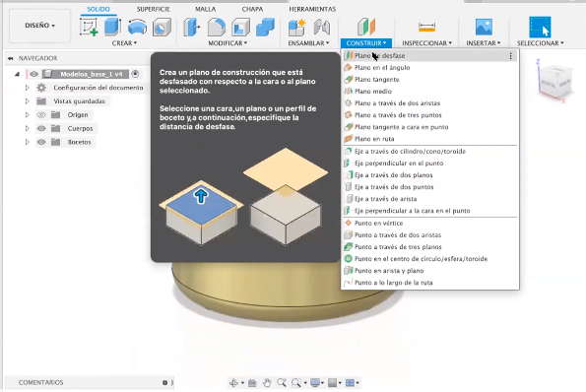
Task: Select the Revolve tool icon
Action: coord(137,28)
